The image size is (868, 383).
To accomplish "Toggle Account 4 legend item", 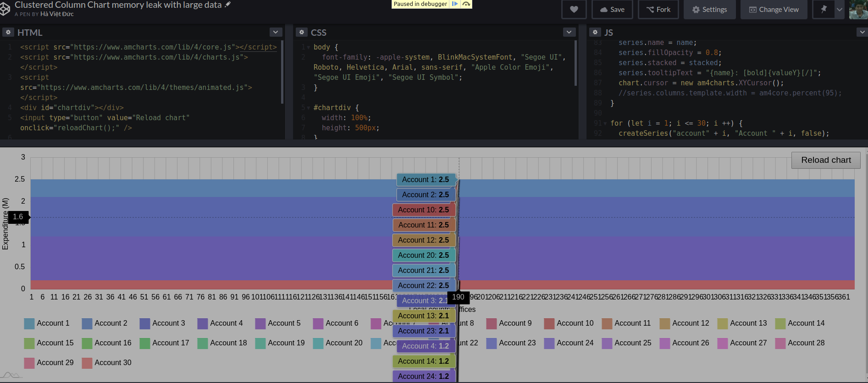I will [220, 323].
